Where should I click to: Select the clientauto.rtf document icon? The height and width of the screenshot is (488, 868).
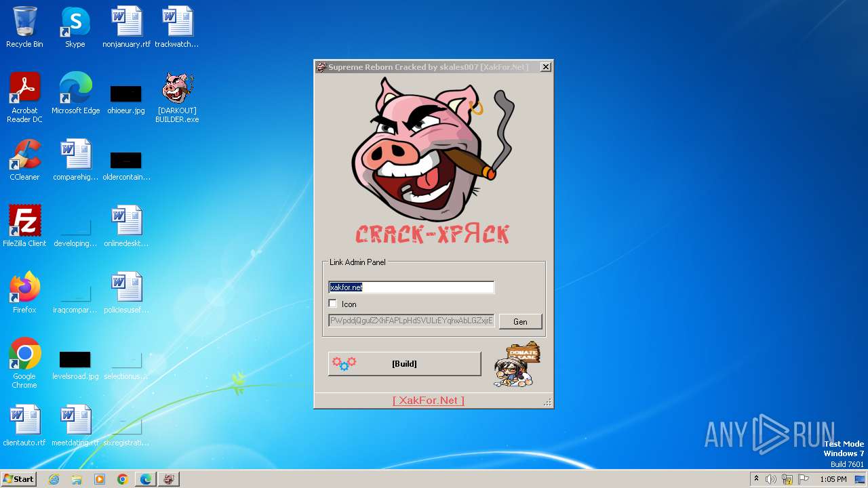point(24,426)
